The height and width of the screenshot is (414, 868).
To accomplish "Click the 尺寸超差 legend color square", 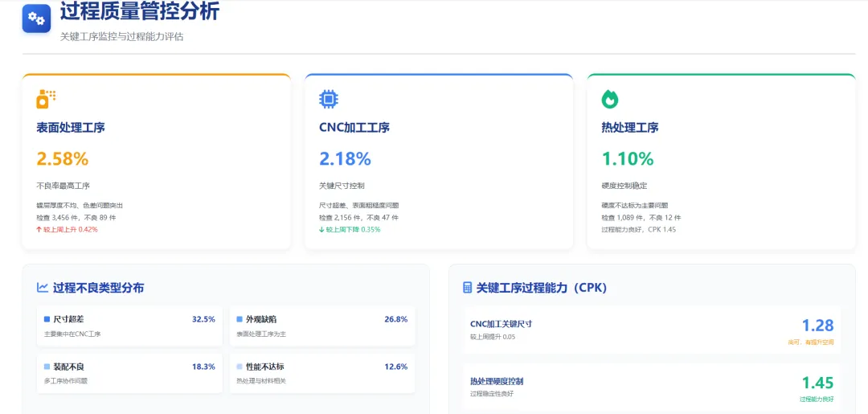I will coord(47,319).
